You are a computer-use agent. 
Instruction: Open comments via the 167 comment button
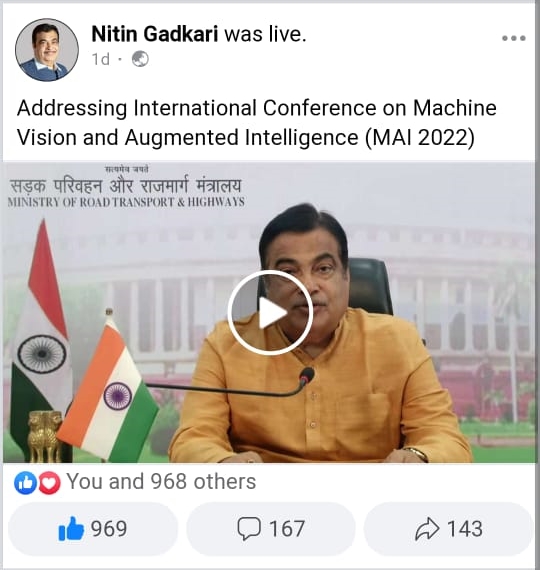[271, 529]
